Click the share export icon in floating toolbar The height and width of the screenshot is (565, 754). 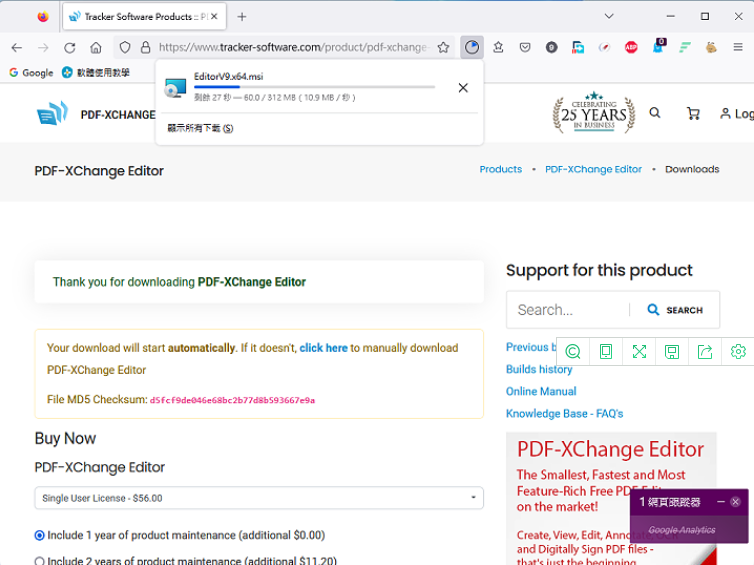(705, 352)
